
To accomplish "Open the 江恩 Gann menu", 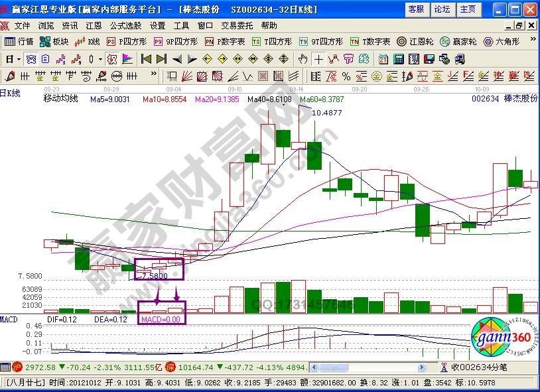I will tap(94, 26).
